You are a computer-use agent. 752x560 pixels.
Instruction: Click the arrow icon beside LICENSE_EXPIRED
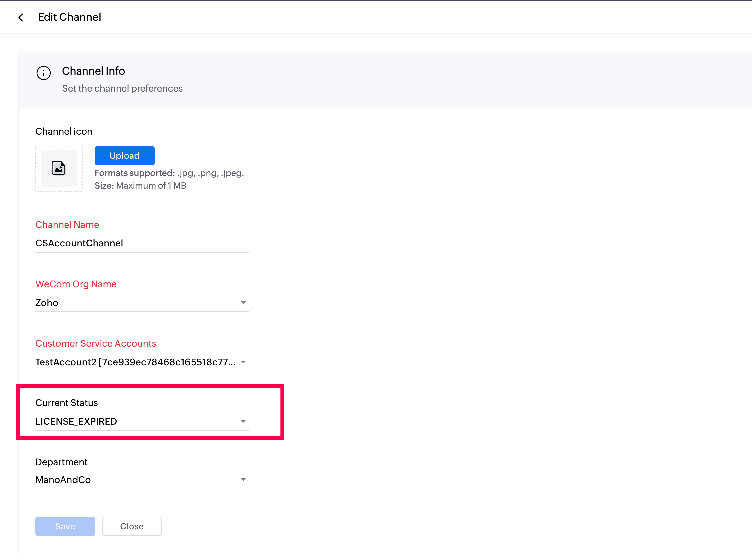click(243, 421)
